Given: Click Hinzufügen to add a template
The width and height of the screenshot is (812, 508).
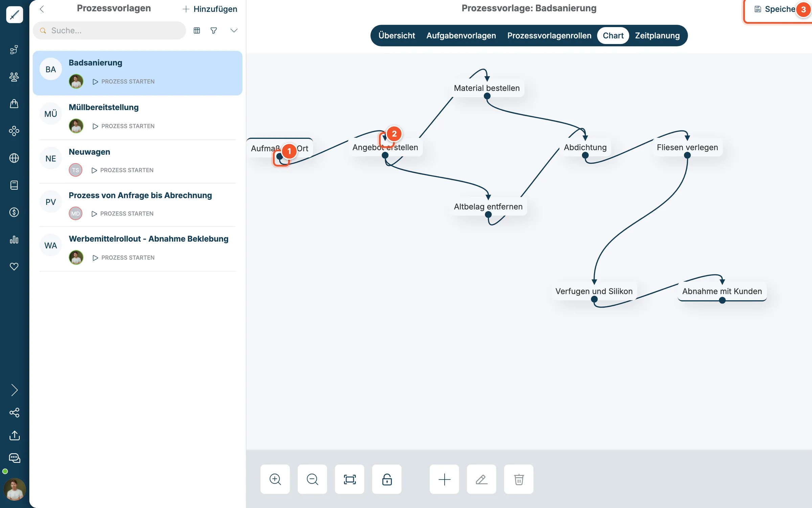Looking at the screenshot, I should pyautogui.click(x=210, y=9).
